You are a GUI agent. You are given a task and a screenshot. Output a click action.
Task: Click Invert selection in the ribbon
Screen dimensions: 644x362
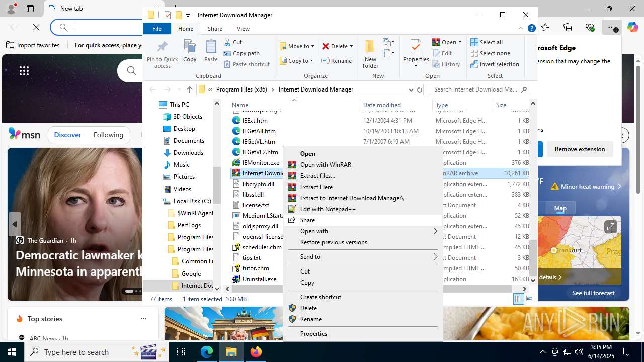(495, 64)
